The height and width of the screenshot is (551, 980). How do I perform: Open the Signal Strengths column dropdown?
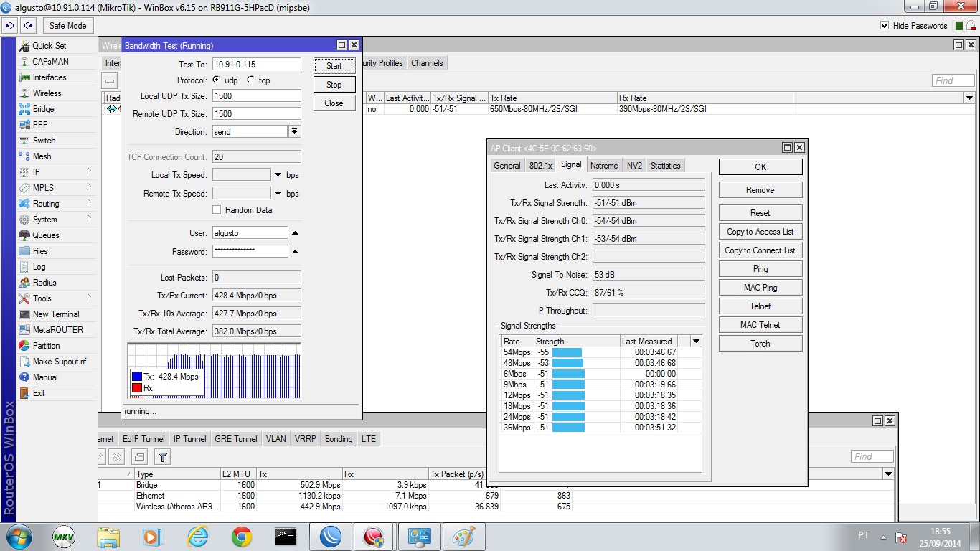pos(695,342)
